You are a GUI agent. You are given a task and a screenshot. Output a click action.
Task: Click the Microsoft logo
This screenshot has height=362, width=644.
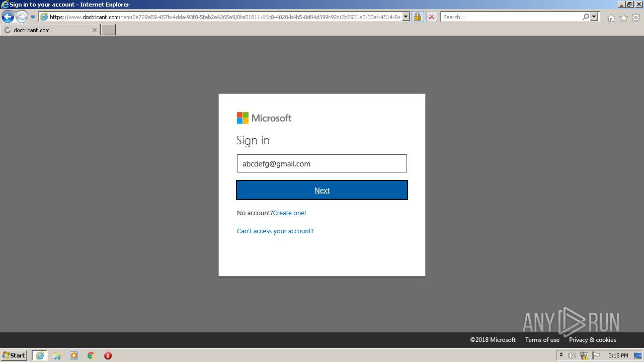[264, 118]
